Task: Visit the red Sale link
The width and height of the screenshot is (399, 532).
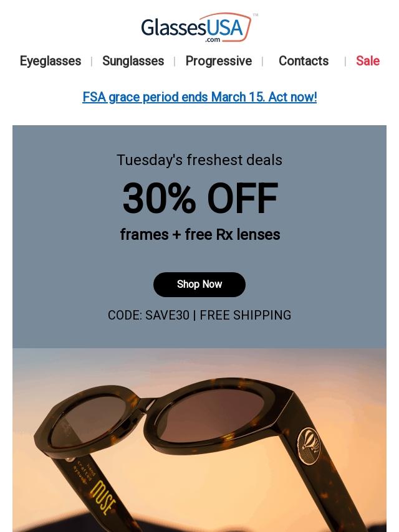Action: (367, 61)
